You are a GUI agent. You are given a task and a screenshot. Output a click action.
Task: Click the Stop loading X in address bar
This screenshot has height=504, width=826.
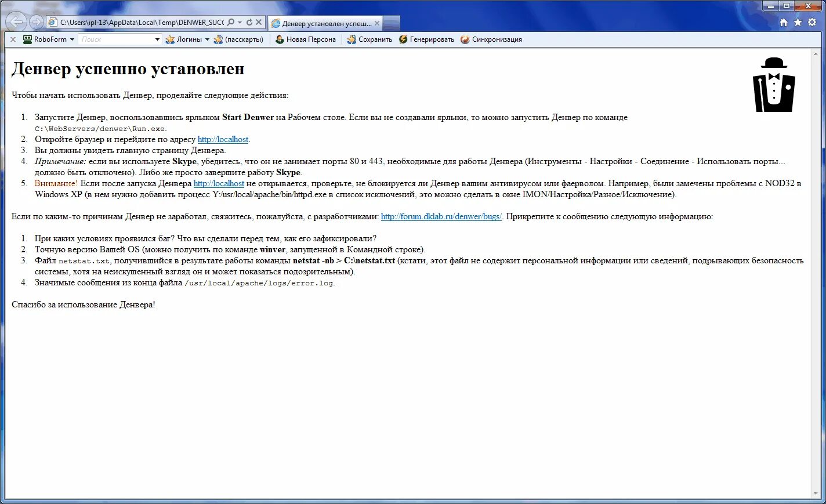tap(259, 22)
